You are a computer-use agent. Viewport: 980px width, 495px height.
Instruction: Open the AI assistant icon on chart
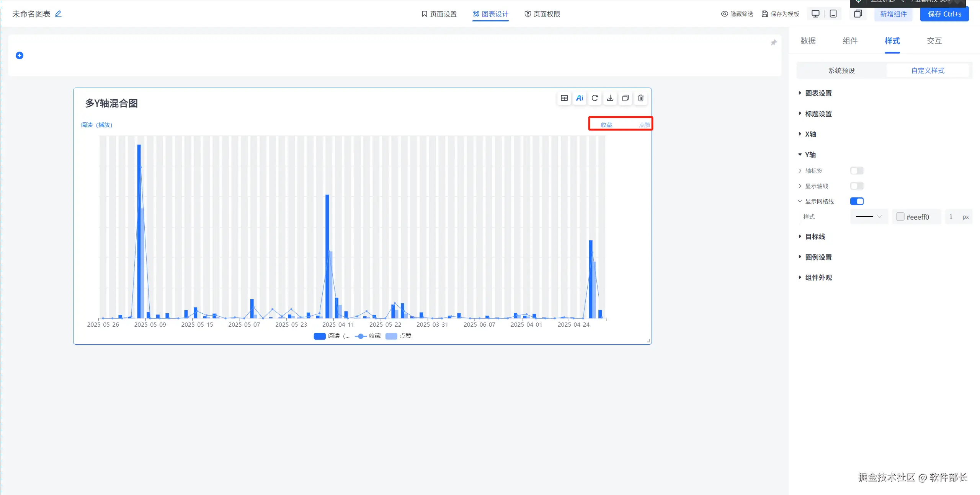tap(580, 98)
